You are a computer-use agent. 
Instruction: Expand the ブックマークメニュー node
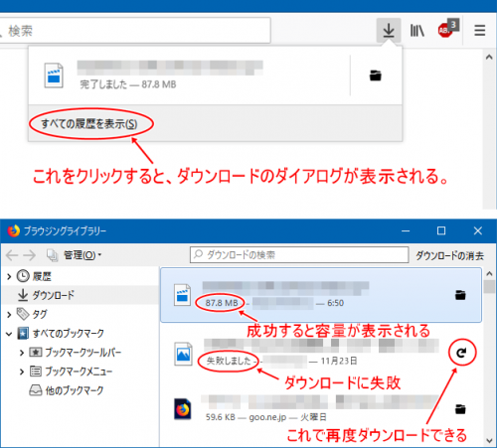tap(22, 372)
